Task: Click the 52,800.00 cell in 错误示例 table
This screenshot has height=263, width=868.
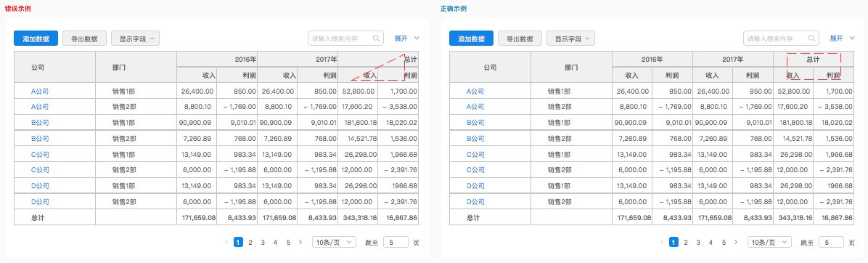Action: click(x=359, y=92)
